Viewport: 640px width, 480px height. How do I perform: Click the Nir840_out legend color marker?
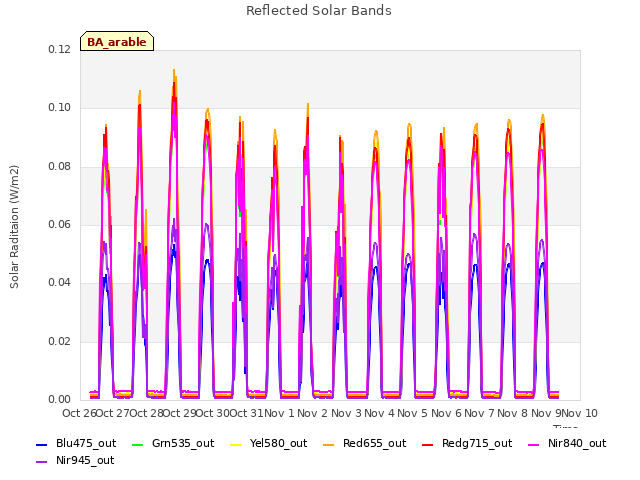pos(533,444)
